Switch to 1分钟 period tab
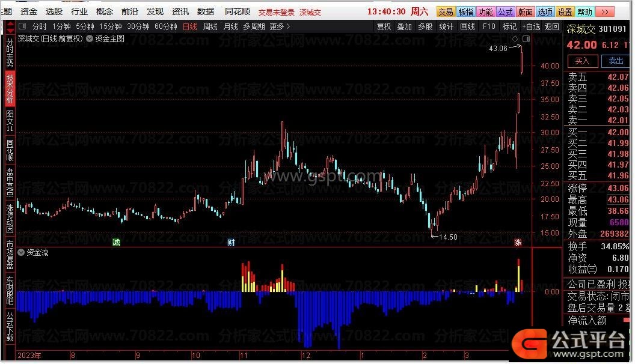This screenshot has width=635, height=364. [61, 26]
